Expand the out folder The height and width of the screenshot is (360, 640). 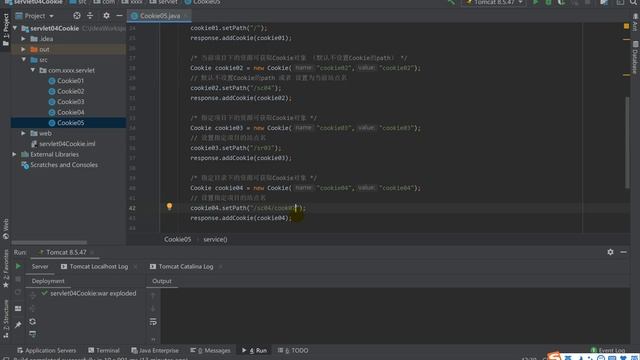[24, 49]
